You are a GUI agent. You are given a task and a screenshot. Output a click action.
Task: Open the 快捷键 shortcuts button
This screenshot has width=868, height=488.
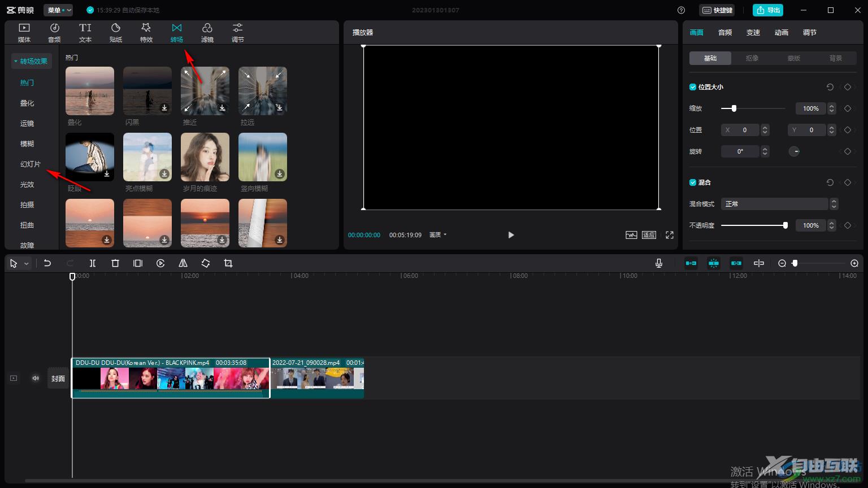click(x=717, y=10)
